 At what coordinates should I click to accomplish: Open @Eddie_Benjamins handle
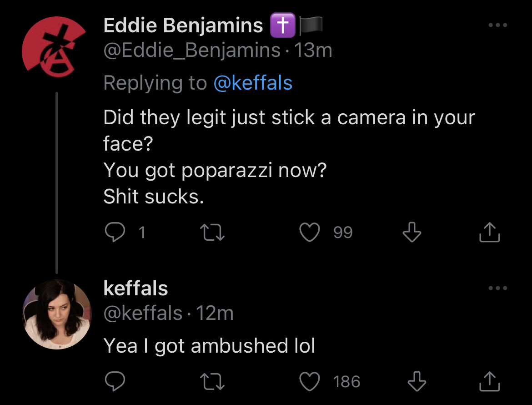tap(192, 50)
